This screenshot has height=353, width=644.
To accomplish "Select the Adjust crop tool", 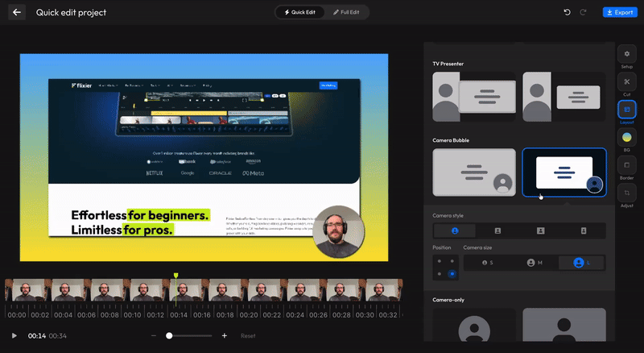I will [x=627, y=194].
